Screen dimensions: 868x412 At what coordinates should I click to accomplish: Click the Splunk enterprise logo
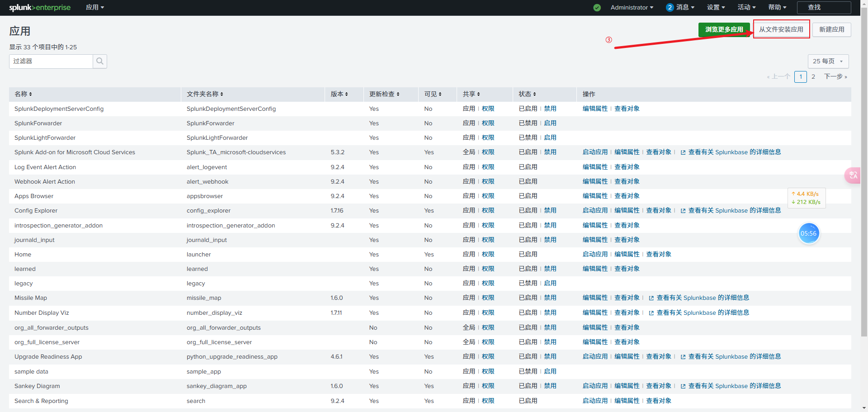(x=40, y=8)
